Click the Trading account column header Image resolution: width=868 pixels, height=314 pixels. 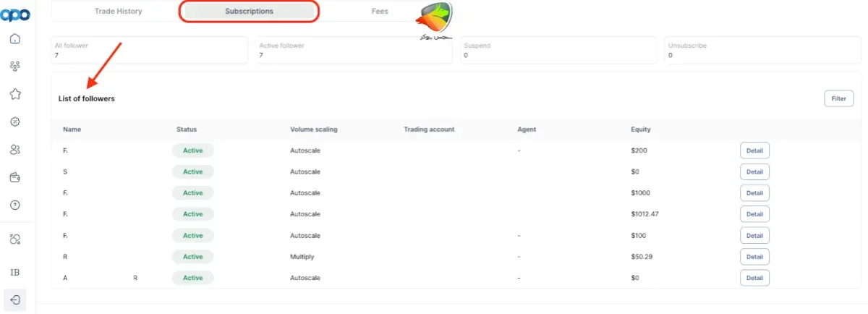429,130
